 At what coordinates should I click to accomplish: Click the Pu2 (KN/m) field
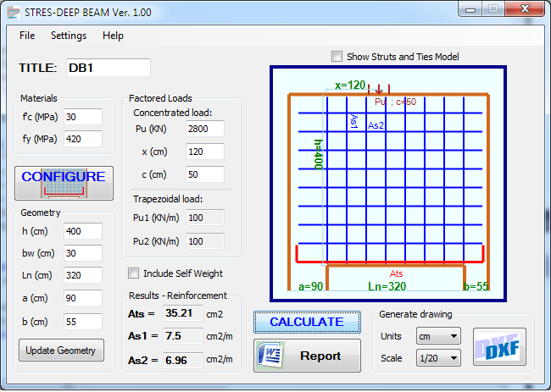click(205, 241)
